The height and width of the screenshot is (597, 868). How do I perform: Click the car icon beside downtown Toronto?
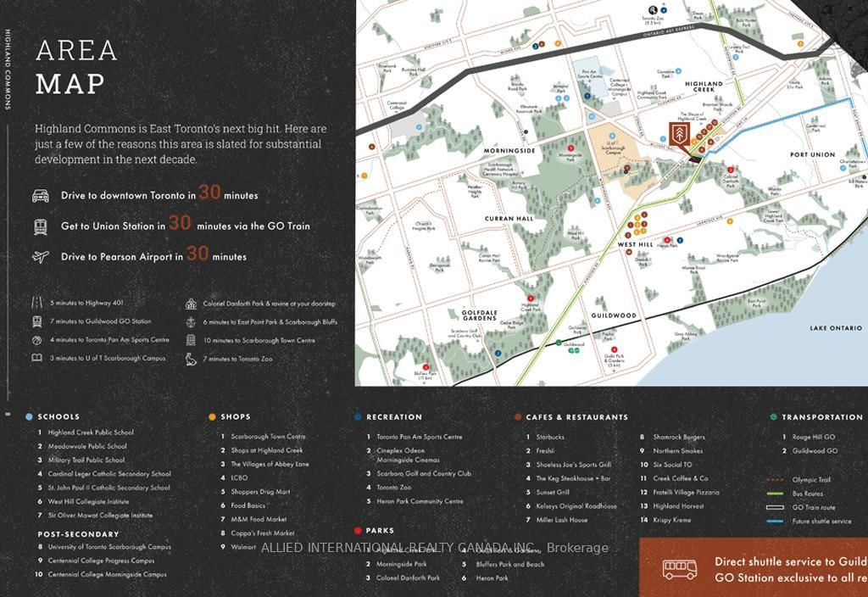tap(40, 196)
